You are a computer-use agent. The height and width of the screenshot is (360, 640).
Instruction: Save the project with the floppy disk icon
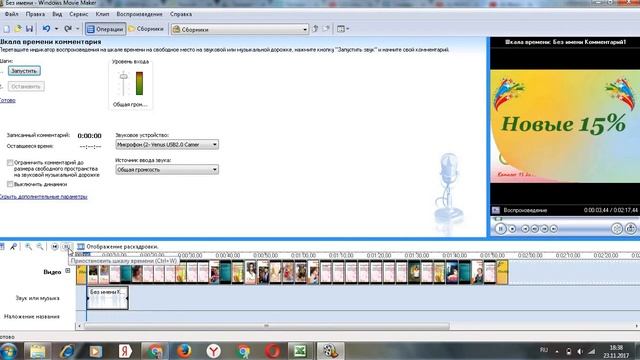(29, 29)
